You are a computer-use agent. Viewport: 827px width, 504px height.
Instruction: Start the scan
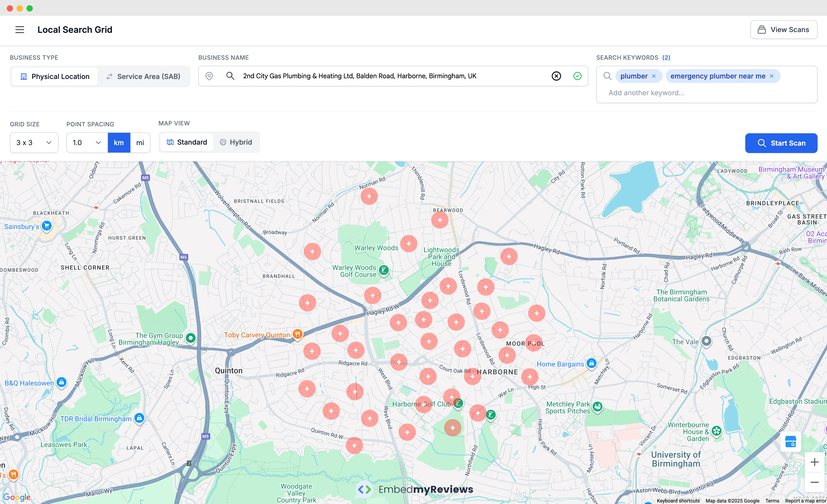pos(781,143)
